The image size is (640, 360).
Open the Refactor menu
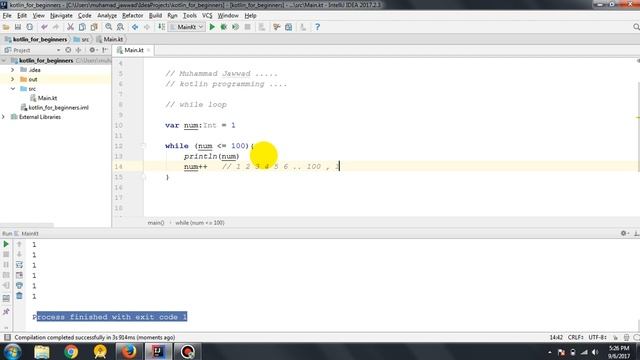133,16
